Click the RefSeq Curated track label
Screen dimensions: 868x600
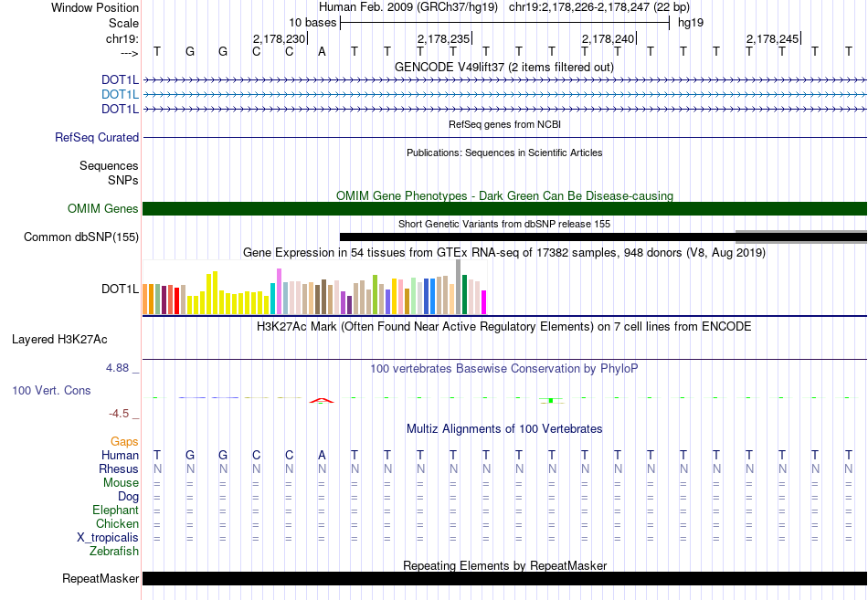[x=97, y=137]
